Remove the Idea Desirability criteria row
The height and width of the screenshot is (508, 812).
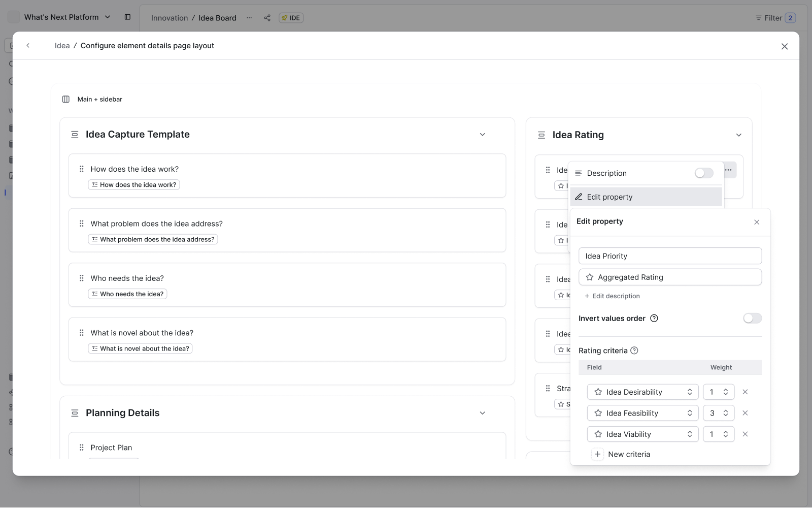[745, 392]
